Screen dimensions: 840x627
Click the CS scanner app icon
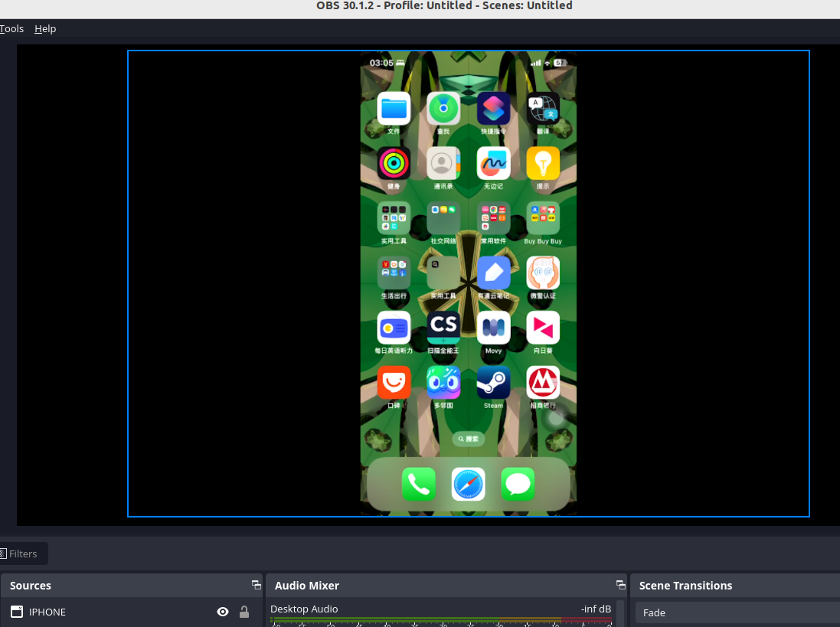coord(443,327)
